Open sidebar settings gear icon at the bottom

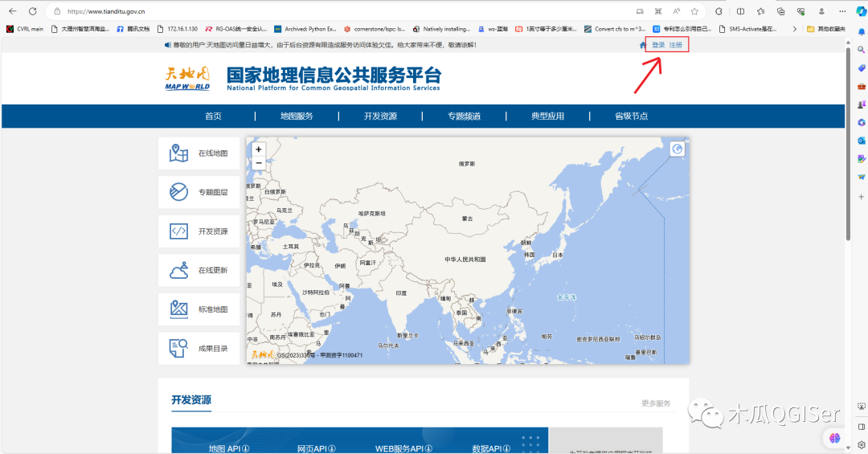[x=862, y=444]
